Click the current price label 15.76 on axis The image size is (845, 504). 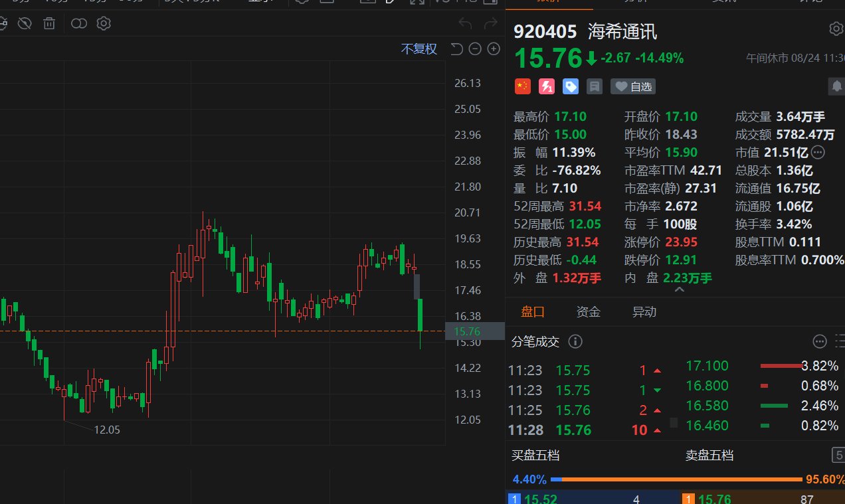point(475,331)
